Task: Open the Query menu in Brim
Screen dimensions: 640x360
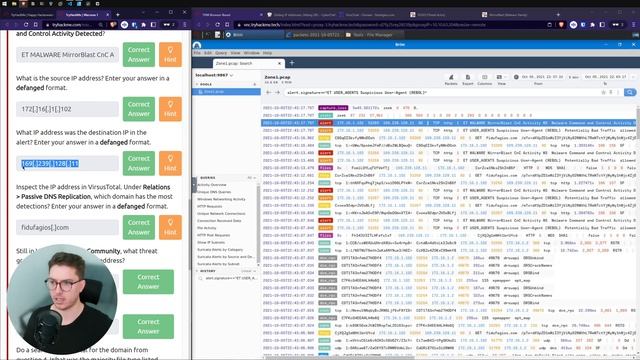Action: pyautogui.click(x=221, y=53)
